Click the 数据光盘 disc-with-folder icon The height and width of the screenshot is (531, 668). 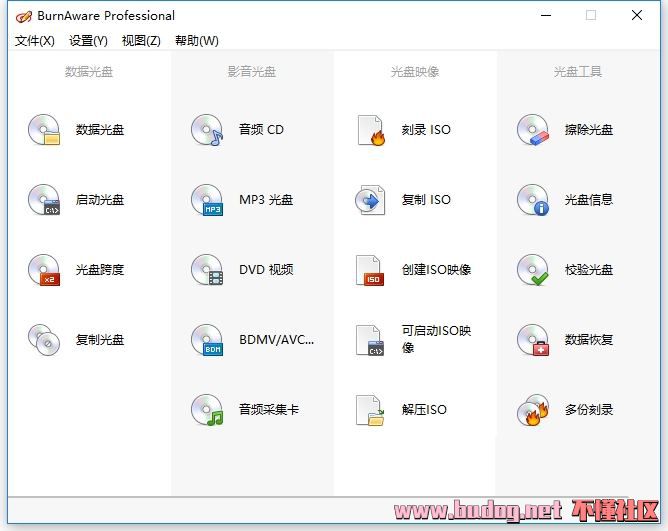44,130
